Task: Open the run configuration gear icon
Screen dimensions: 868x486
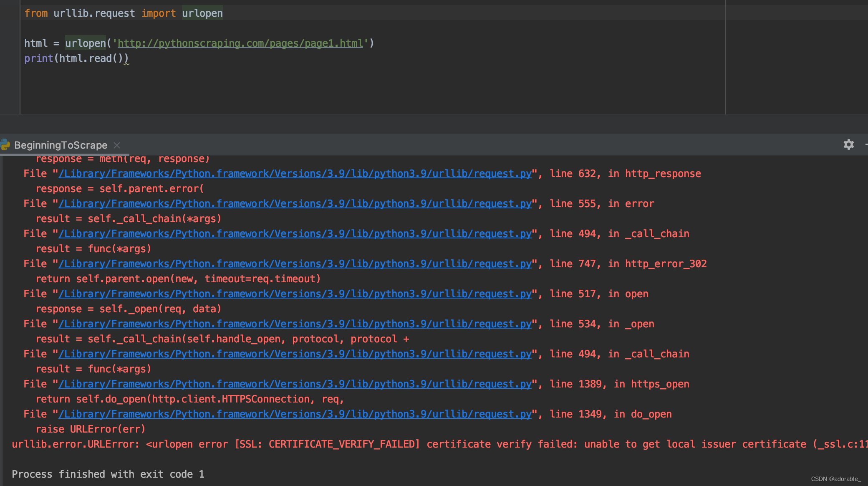Action: [848, 144]
